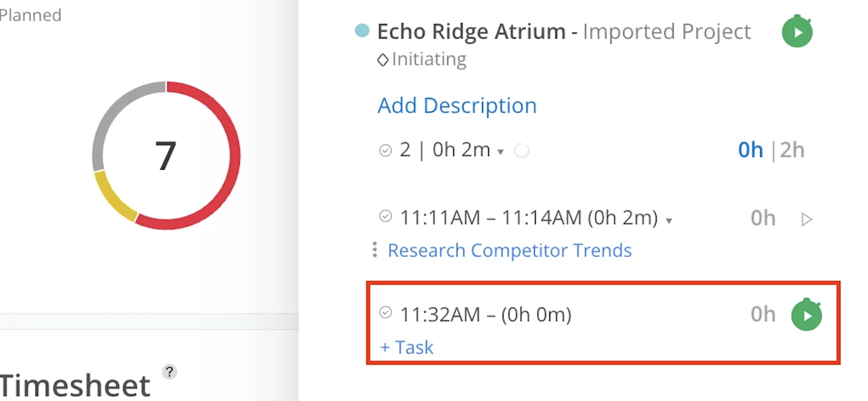Start timer on the 11:32AM entry
Image resolution: width=868 pixels, height=401 pixels.
806,315
